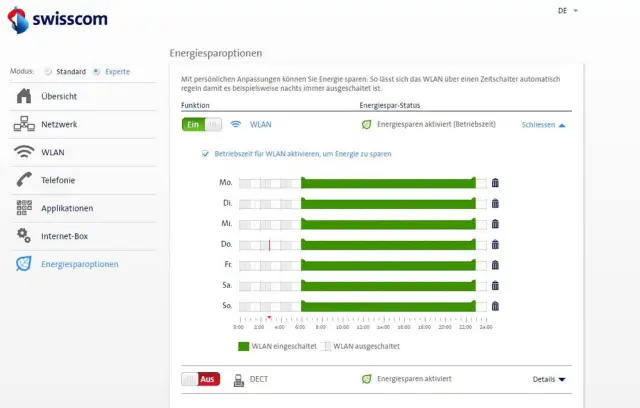Toggle the WLAN Ein switch
640x408 pixels.
[202, 124]
